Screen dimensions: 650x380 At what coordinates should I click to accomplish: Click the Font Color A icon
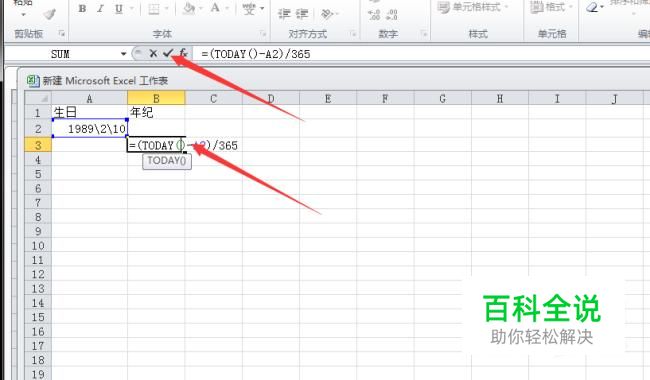(x=215, y=8)
